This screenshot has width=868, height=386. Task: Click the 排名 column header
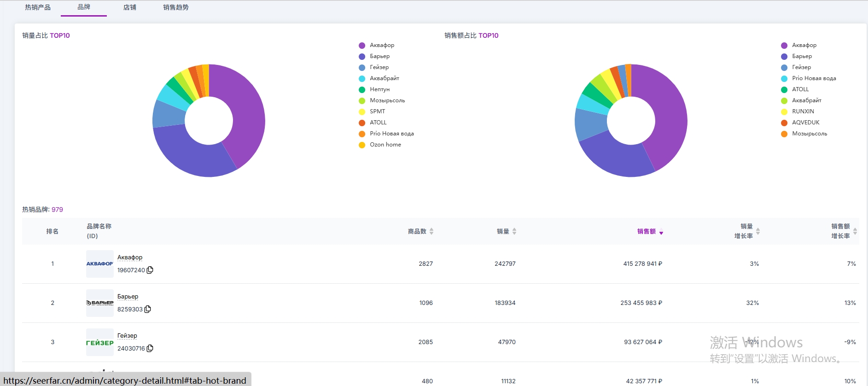[52, 231]
